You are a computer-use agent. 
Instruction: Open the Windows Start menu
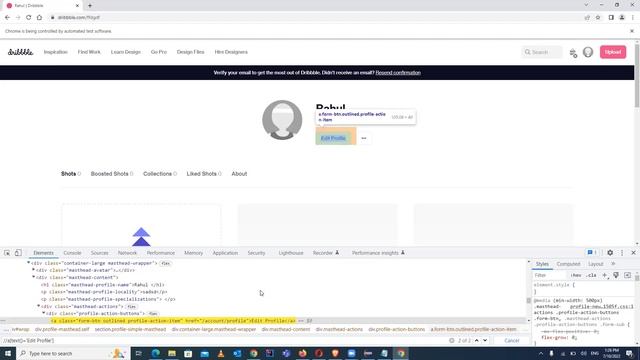8,353
